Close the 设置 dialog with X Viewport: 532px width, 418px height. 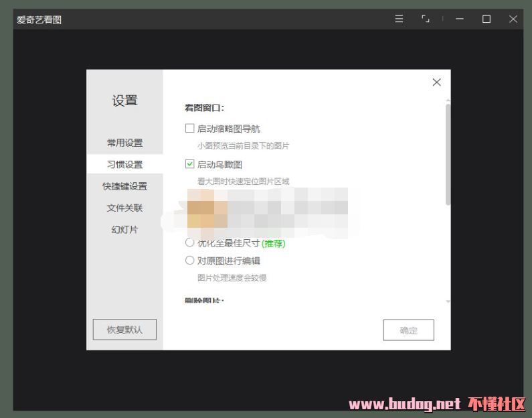tap(437, 82)
